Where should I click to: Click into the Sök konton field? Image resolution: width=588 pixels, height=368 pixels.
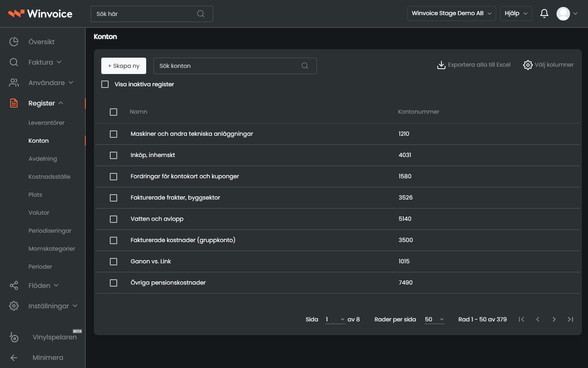[235, 66]
